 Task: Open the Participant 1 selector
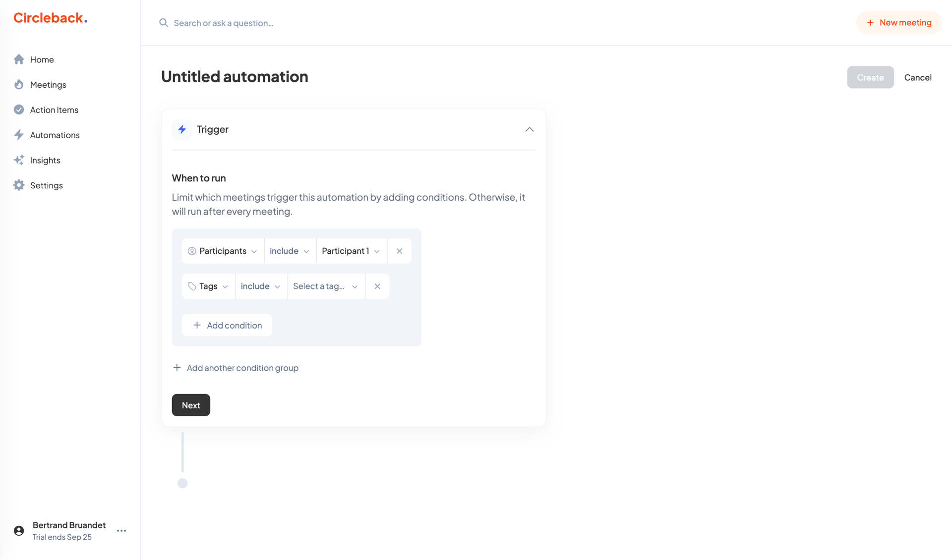pyautogui.click(x=351, y=251)
